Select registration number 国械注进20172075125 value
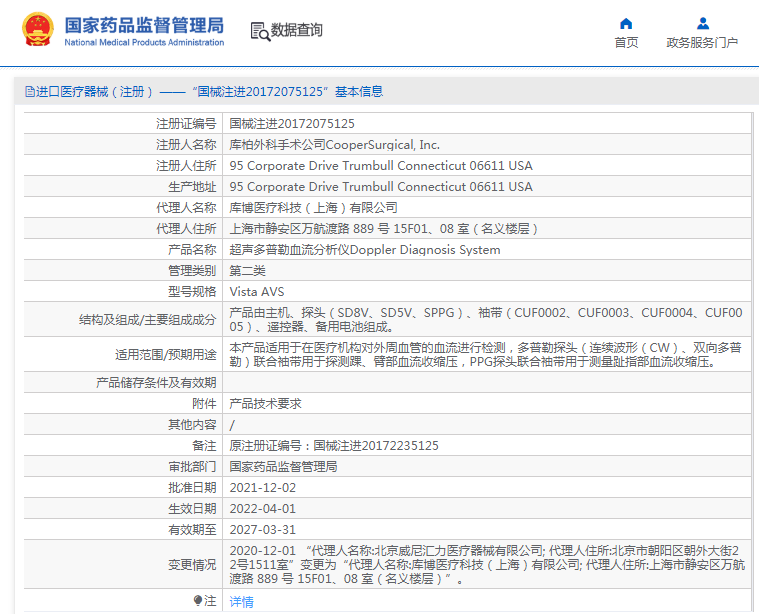The height and width of the screenshot is (614, 759). pyautogui.click(x=292, y=123)
